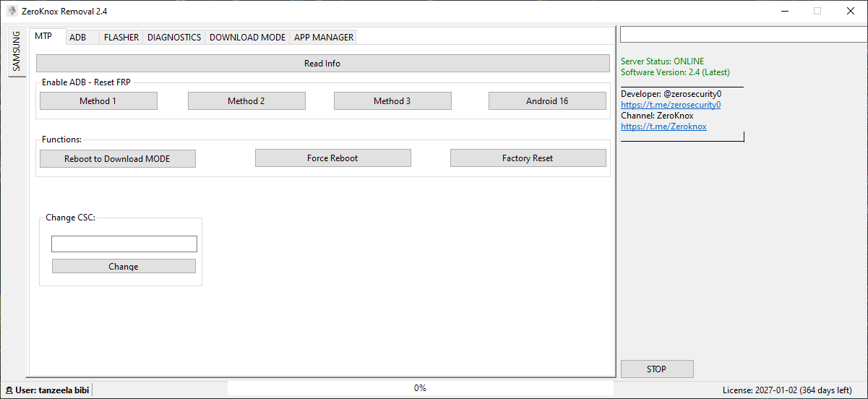
Task: Click 'User: tanzeela bibi' status text
Action: point(52,390)
